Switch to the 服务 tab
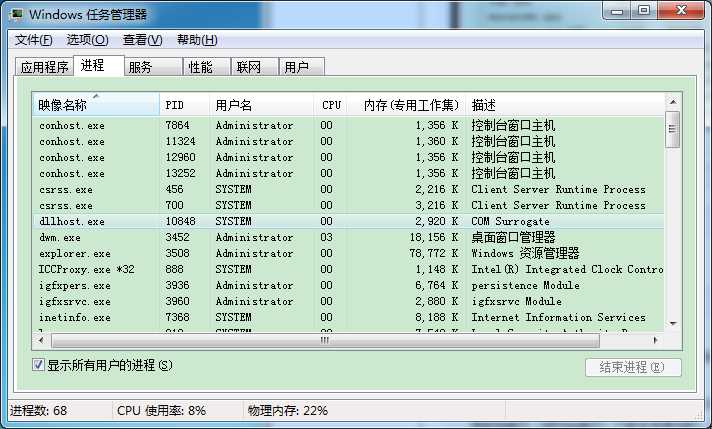712x429 pixels. [153, 67]
